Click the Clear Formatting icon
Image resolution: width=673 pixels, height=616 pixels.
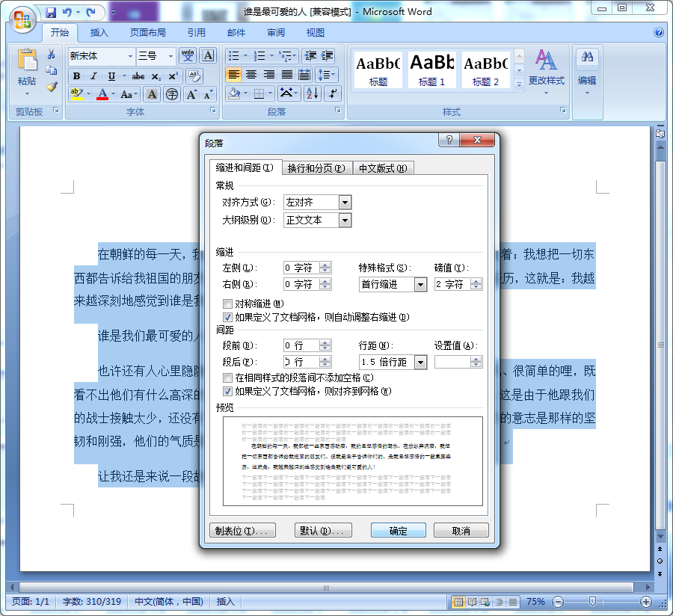click(x=194, y=76)
